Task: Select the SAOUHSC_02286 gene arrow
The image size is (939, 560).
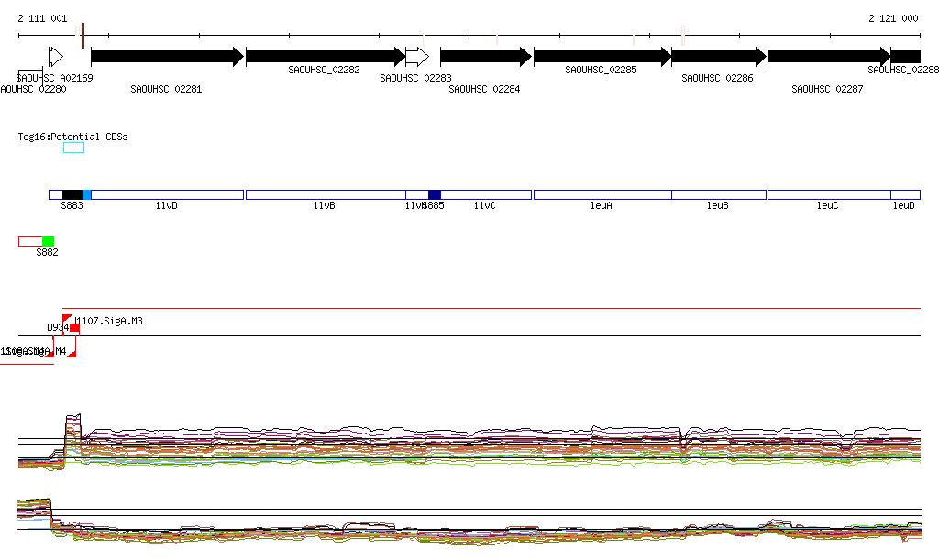Action: point(719,57)
